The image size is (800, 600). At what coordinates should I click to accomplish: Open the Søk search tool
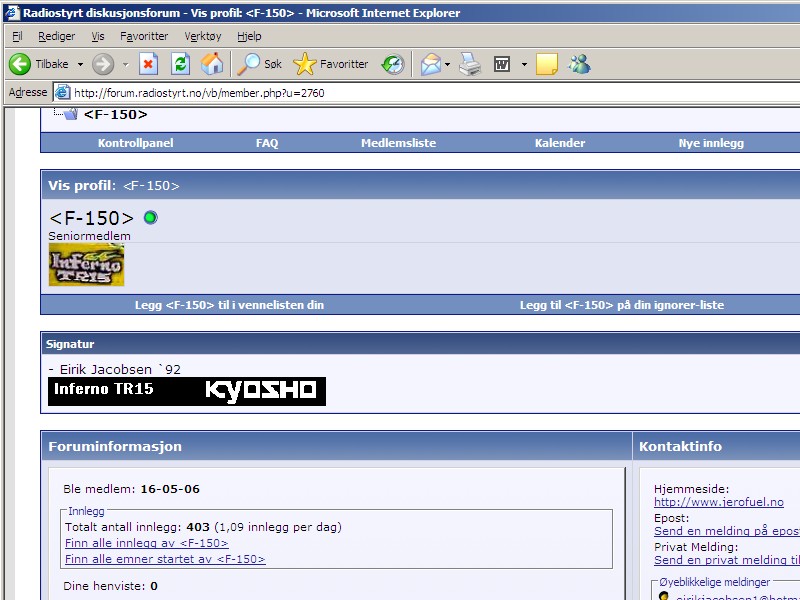click(259, 64)
